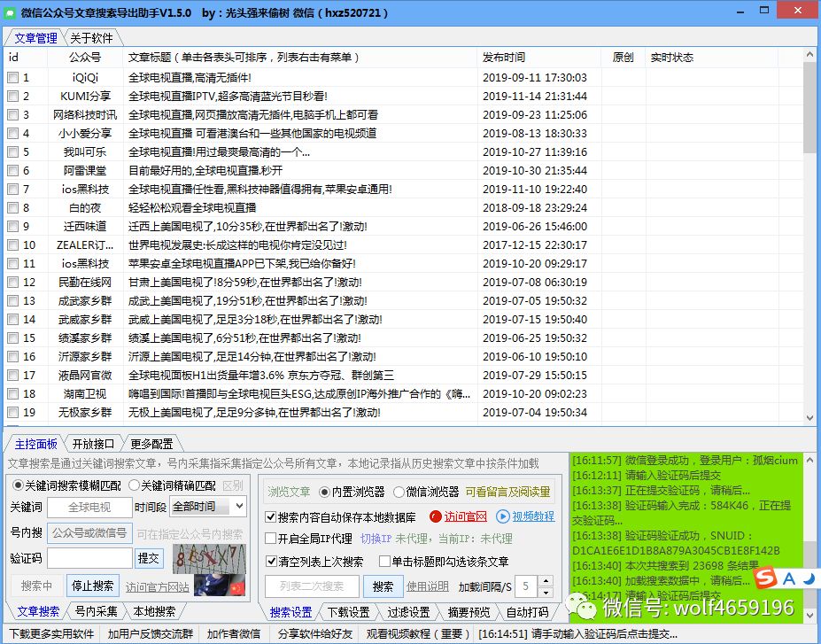Image resolution: width=821 pixels, height=644 pixels.
Task: Click the blue play icon for 视频教程
Action: [502, 516]
